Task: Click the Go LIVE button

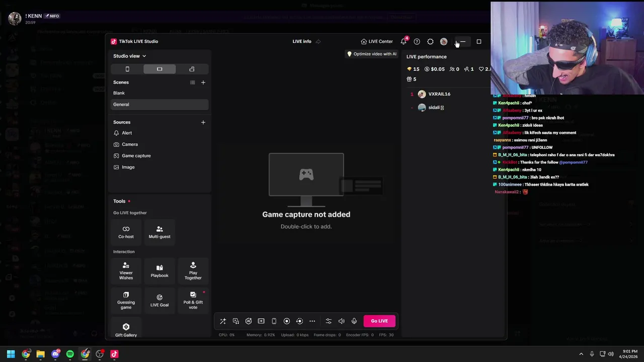Action: tap(379, 321)
